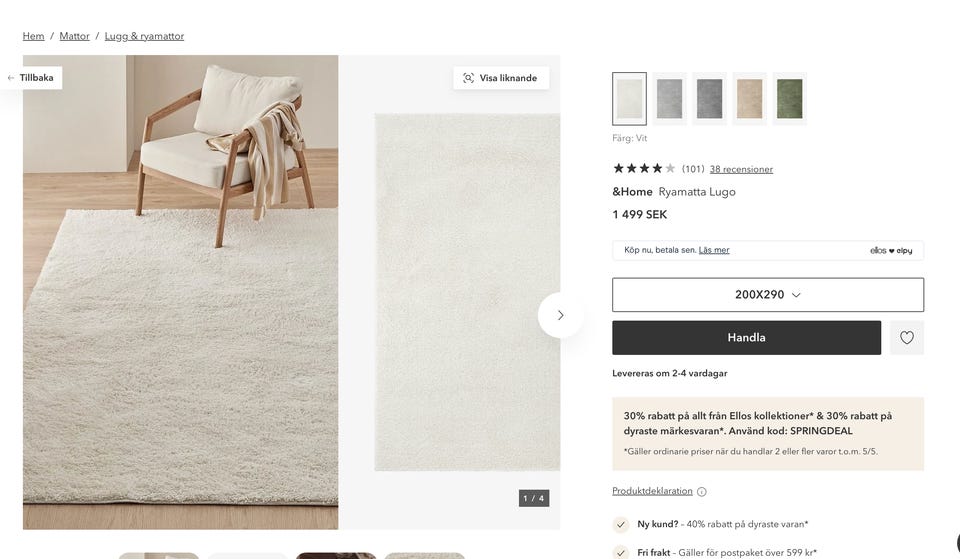
Task: Open Visa liknande visual search
Action: (501, 78)
